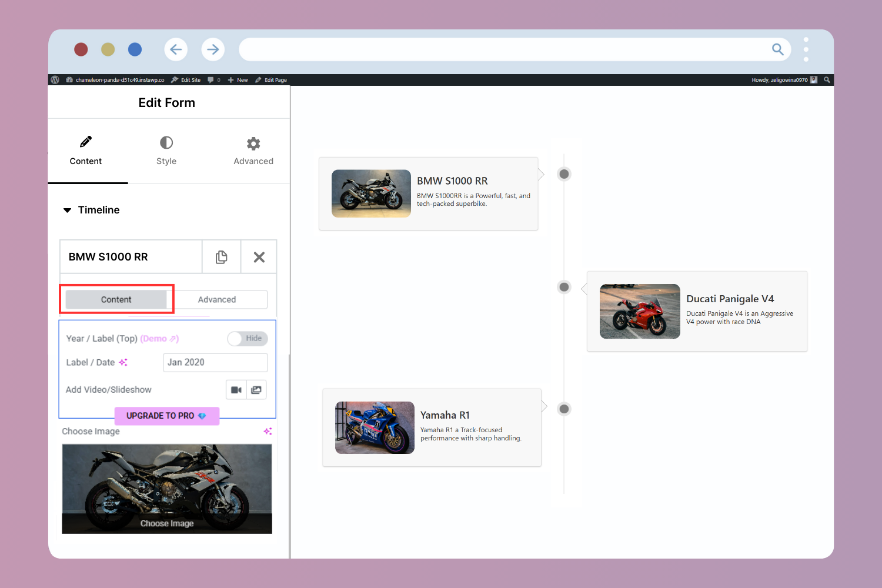882x588 pixels.
Task: Switch to the Style tab
Action: pos(166,151)
